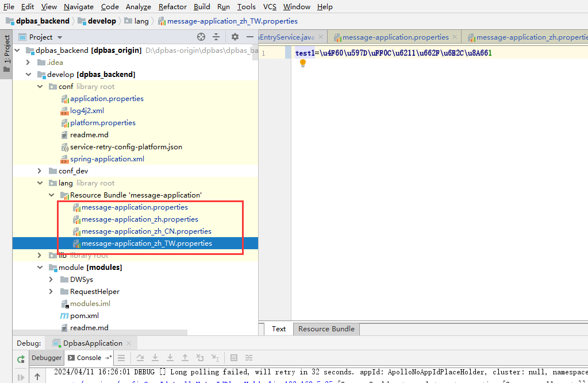This screenshot has width=588, height=383.
Task: Click message-application_zh_TW.properties breadcrumb
Action: coord(228,21)
